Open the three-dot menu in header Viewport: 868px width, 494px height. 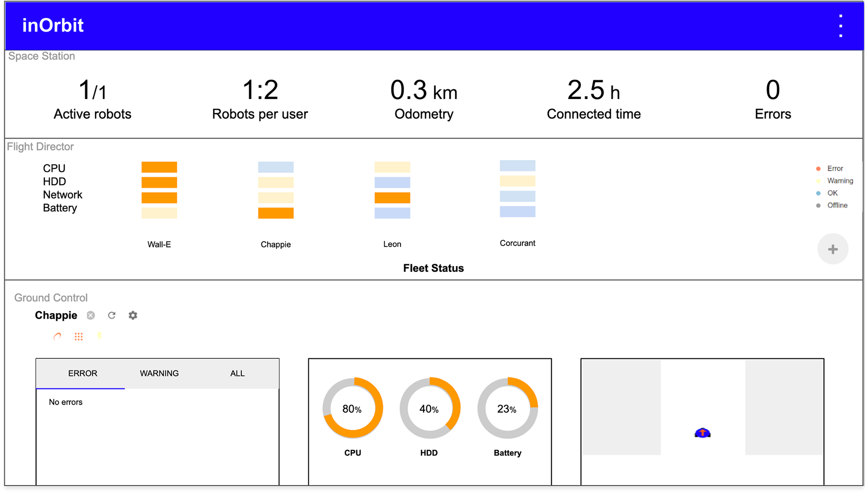click(840, 26)
